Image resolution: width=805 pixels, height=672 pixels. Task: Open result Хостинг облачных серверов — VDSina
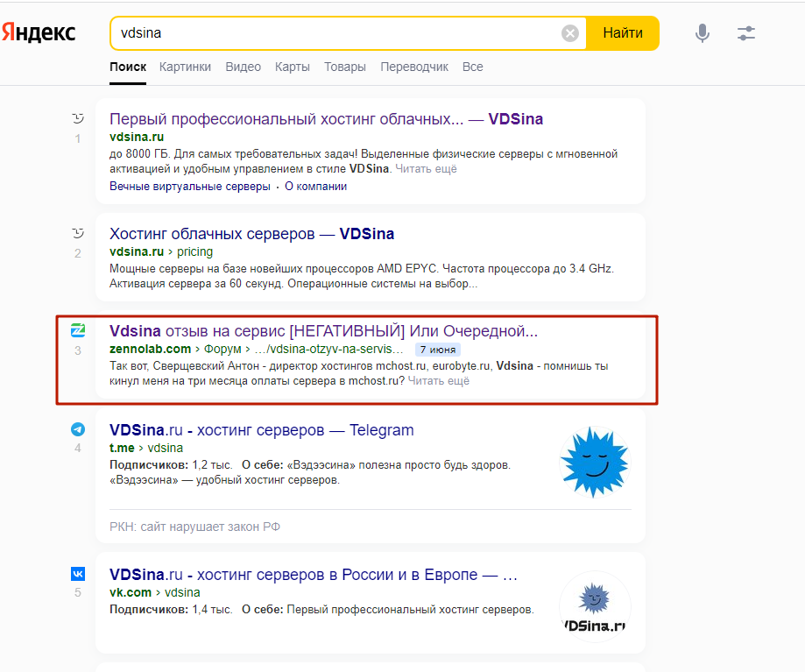tap(251, 234)
